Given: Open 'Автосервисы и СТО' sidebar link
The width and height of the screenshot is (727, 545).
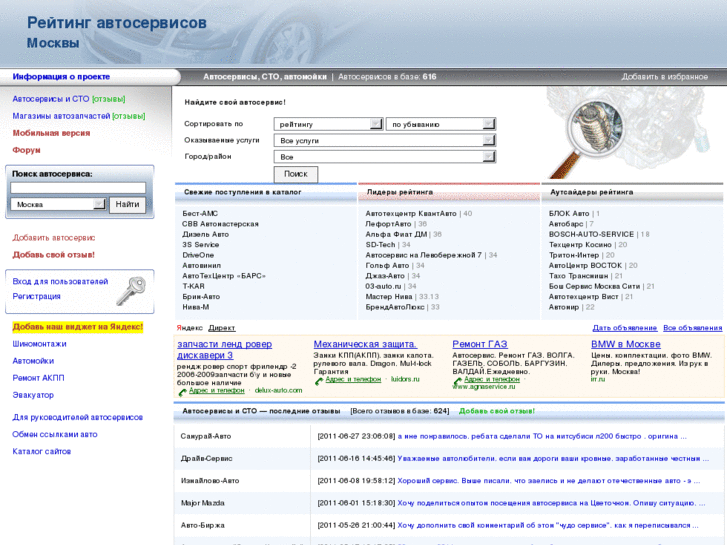Looking at the screenshot, I should pos(51,99).
